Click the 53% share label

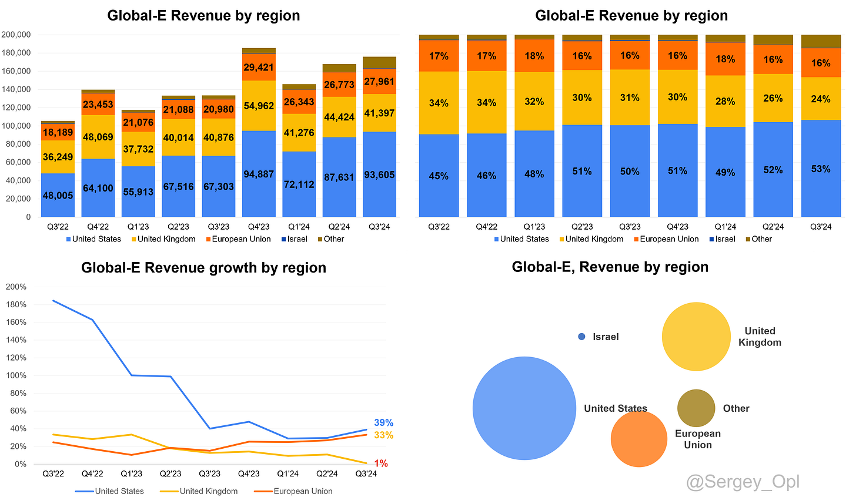821,169
